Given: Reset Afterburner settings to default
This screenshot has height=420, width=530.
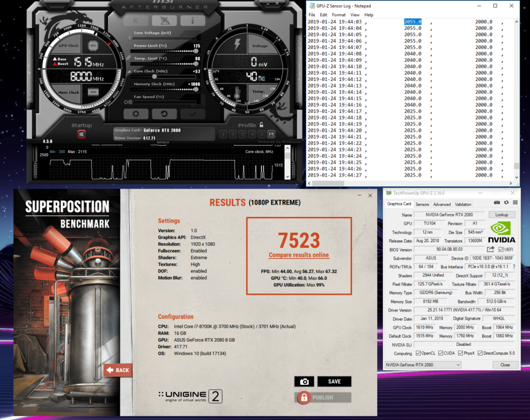Looking at the screenshot, I should [x=164, y=114].
